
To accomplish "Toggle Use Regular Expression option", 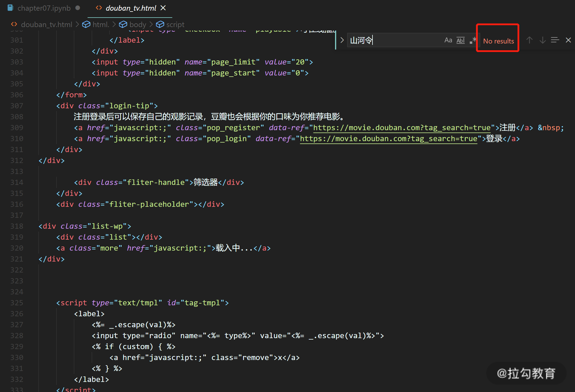I will click(x=472, y=40).
